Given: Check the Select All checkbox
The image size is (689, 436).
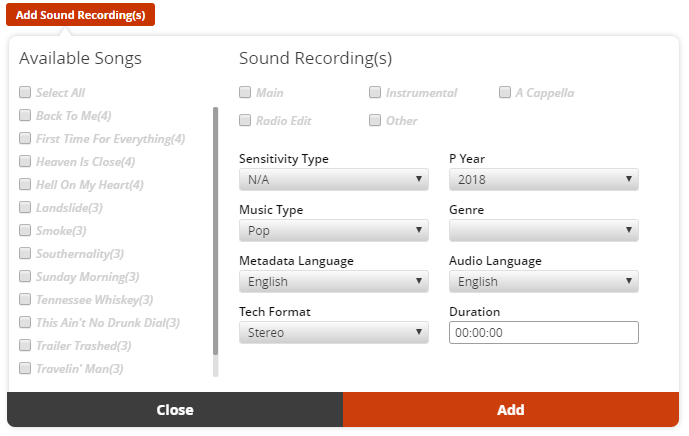Looking at the screenshot, I should pyautogui.click(x=25, y=92).
